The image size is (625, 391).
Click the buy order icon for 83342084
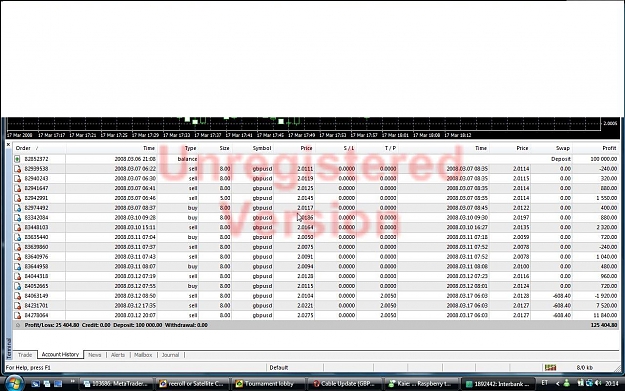pyautogui.click(x=18, y=218)
